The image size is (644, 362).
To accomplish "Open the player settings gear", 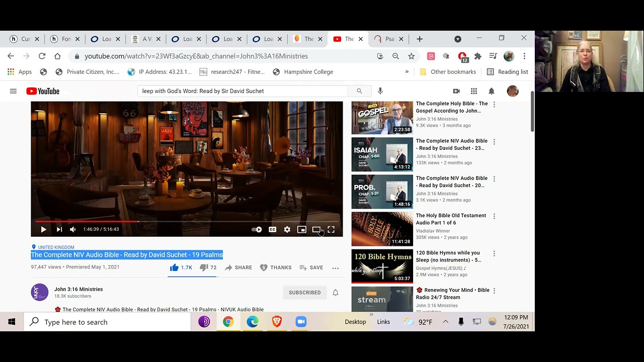I will (x=287, y=229).
